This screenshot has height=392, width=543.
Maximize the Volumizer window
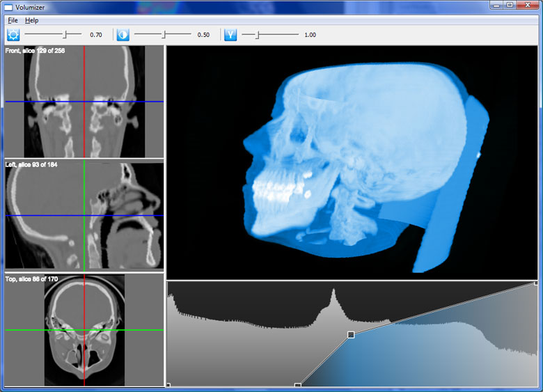click(510, 6)
